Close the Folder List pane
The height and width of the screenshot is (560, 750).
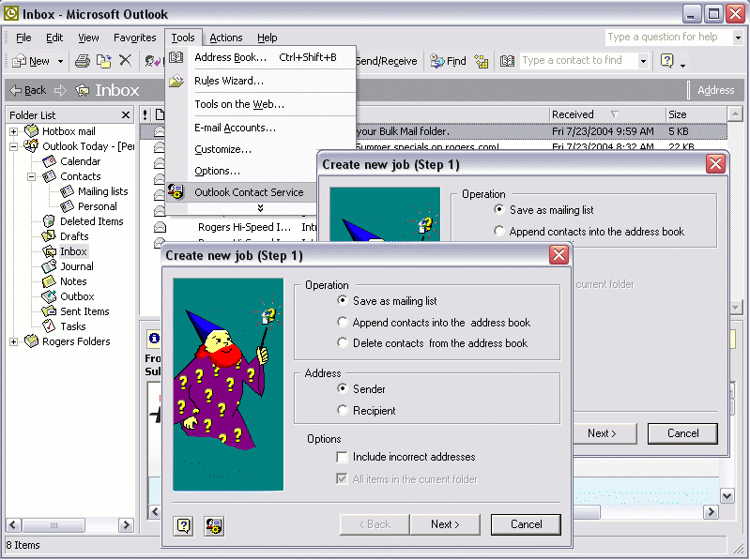click(126, 115)
